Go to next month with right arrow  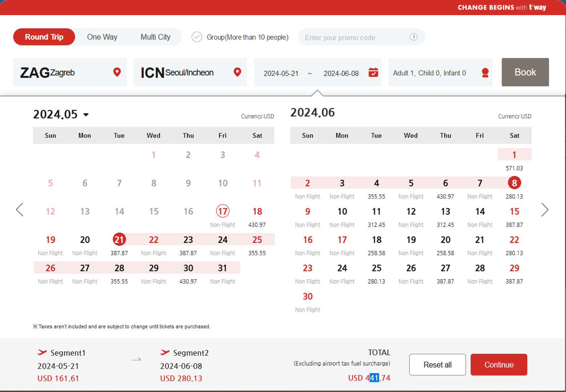click(x=545, y=210)
